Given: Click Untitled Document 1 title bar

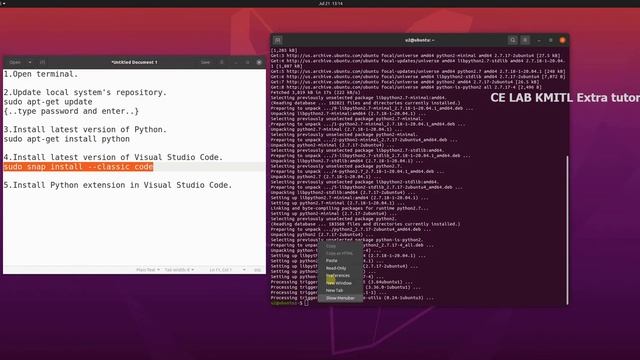Looking at the screenshot, I should (134, 62).
